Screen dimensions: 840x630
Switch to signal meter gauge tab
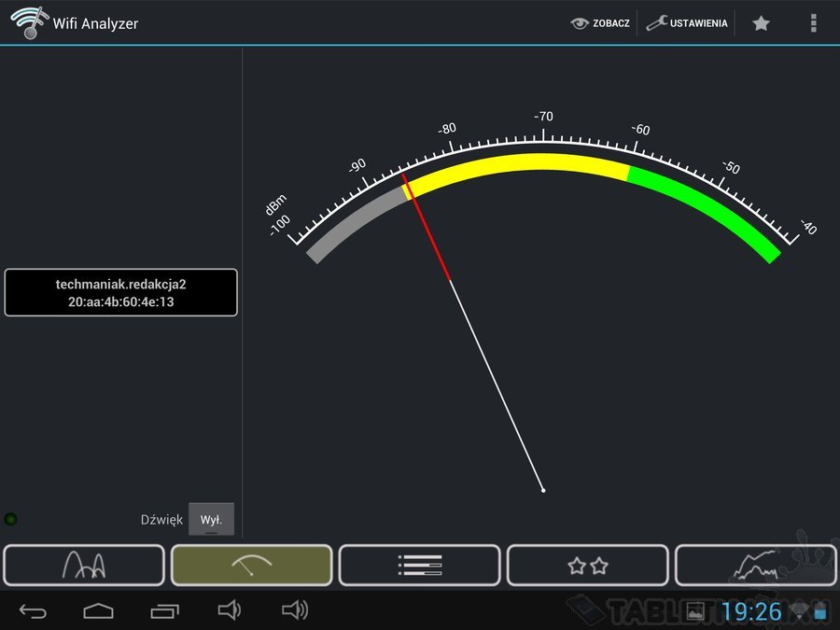(251, 565)
